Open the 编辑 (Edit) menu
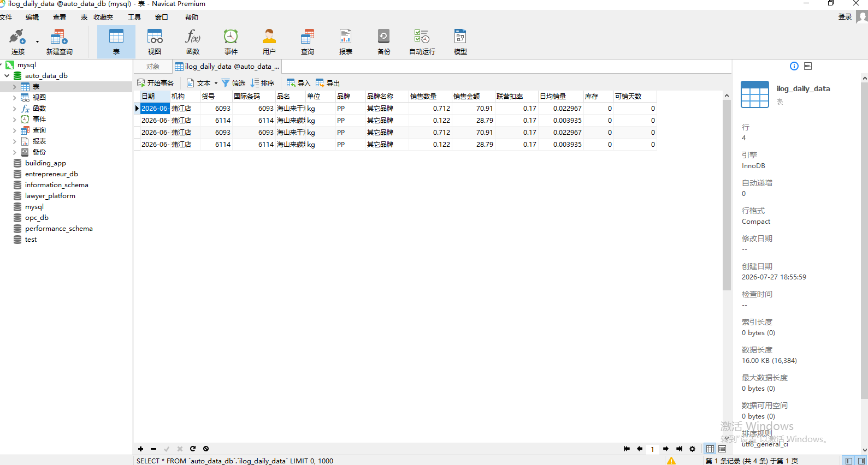 click(x=32, y=17)
